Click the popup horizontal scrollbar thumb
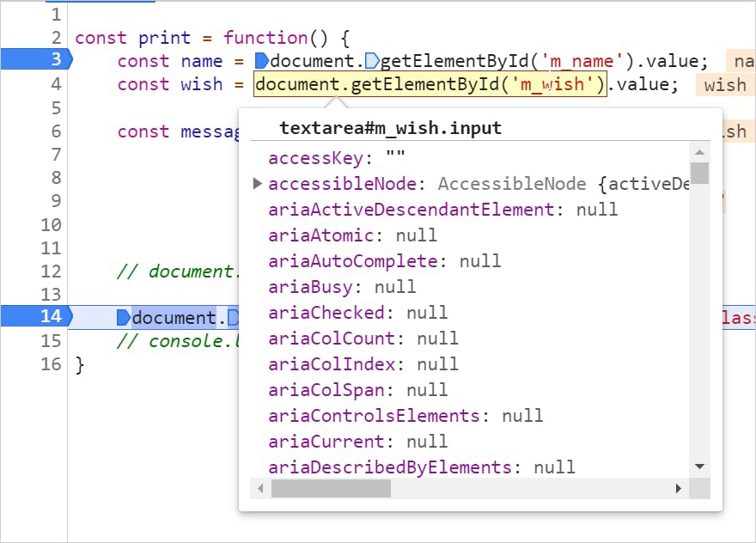Image resolution: width=756 pixels, height=543 pixels. coord(332,489)
